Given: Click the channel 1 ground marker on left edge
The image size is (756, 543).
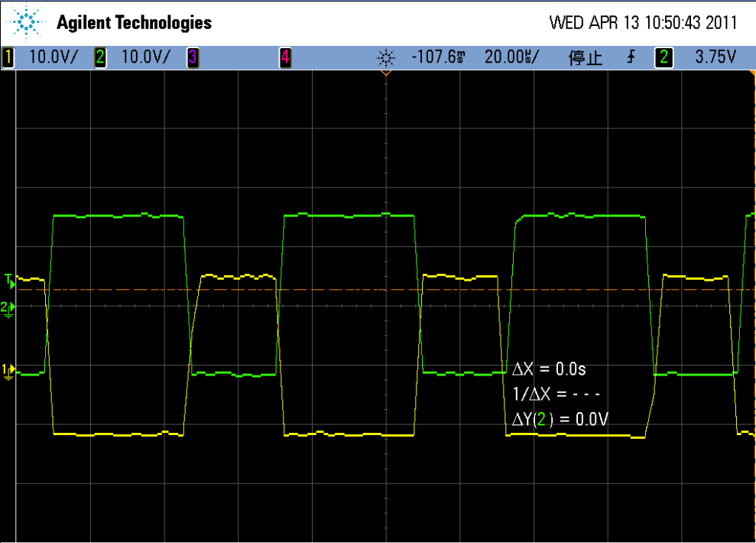Looking at the screenshot, I should [x=7, y=371].
